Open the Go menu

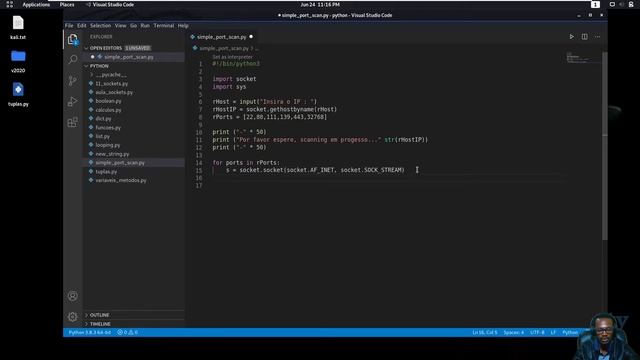pyautogui.click(x=133, y=25)
